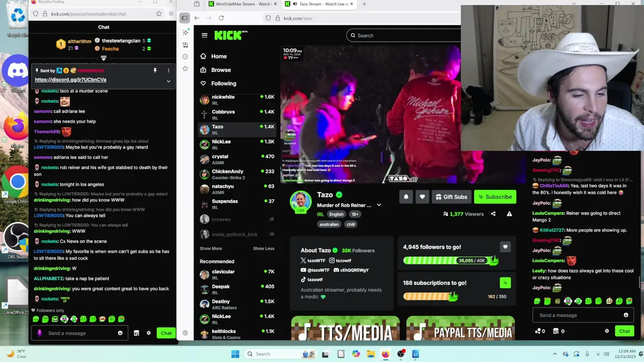Viewport: 644px width, 362px height.
Task: Open the shop icon in Tazo chat
Action: 556,331
